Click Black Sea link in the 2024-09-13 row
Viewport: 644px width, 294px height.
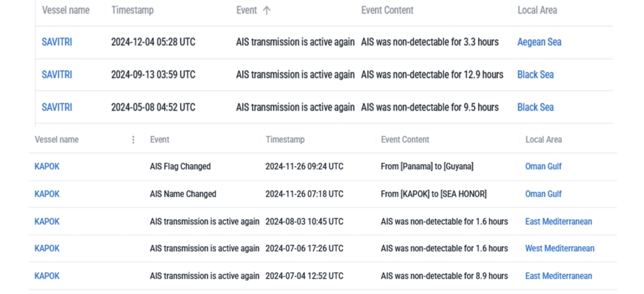[x=535, y=75]
